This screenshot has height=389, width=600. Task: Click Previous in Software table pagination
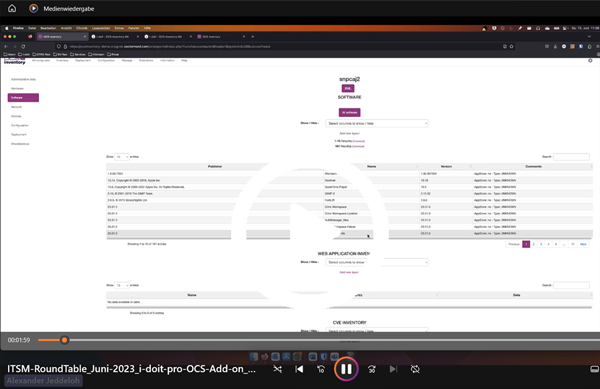(514, 244)
